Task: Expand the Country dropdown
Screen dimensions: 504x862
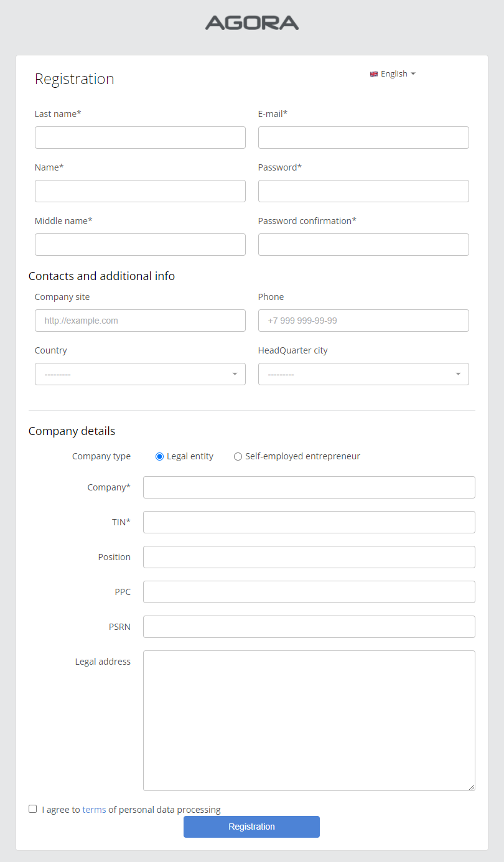Action: tap(140, 374)
